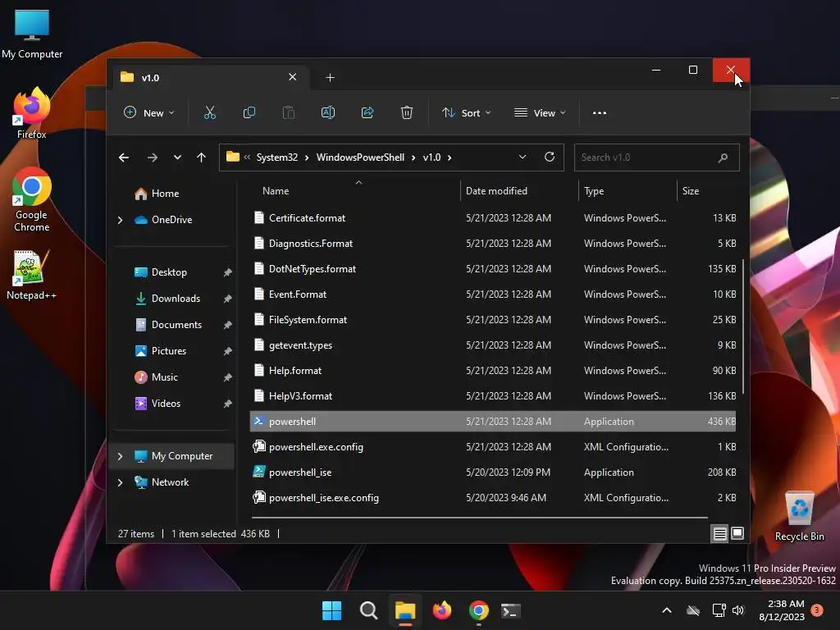Open the Recycle Bin on desktop

click(x=799, y=516)
